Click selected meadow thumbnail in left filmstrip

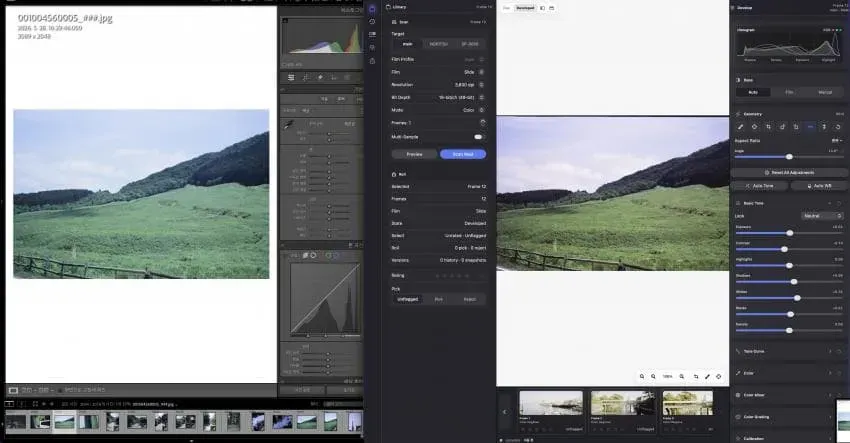pos(65,422)
